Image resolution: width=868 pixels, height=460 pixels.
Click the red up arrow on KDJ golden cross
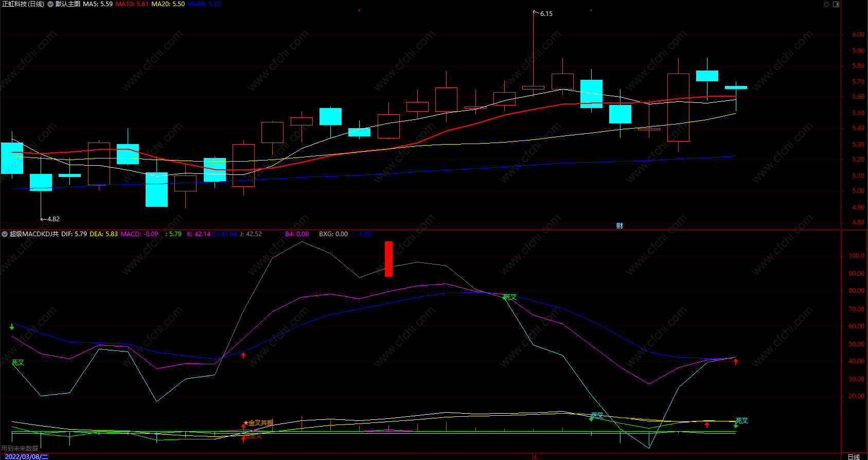(243, 355)
